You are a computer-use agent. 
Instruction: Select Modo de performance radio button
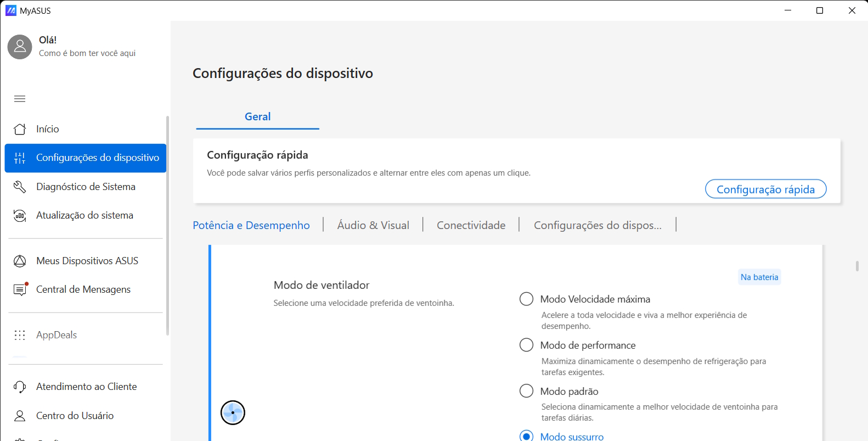tap(526, 345)
